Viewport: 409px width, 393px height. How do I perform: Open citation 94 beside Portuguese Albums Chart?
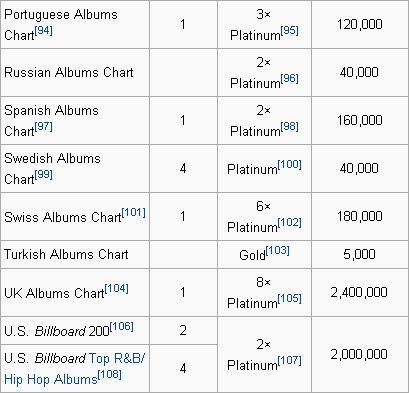pyautogui.click(x=43, y=31)
